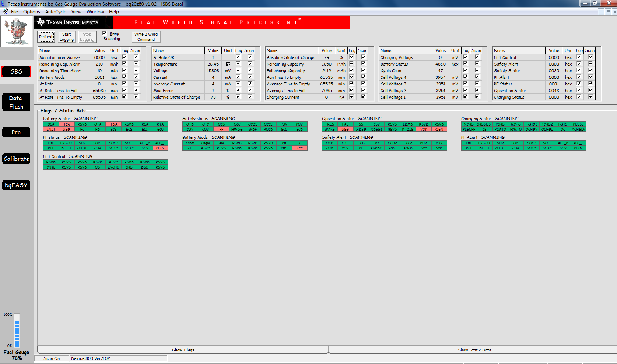Switch to the SBS screen
The image size is (617, 364).
point(16,71)
